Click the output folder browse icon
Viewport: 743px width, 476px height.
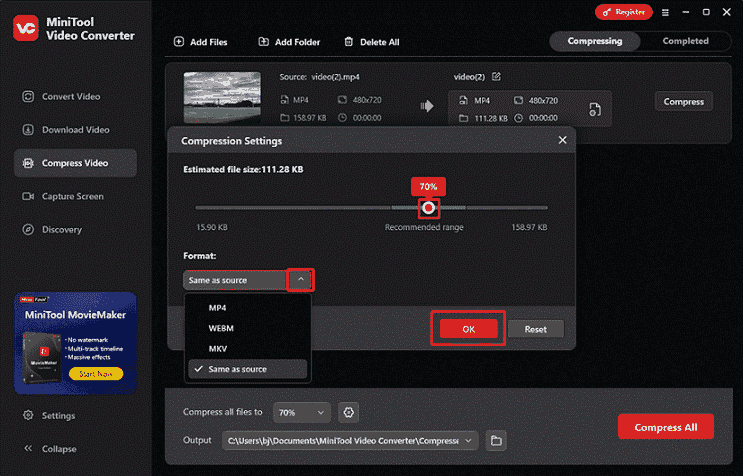tap(496, 440)
